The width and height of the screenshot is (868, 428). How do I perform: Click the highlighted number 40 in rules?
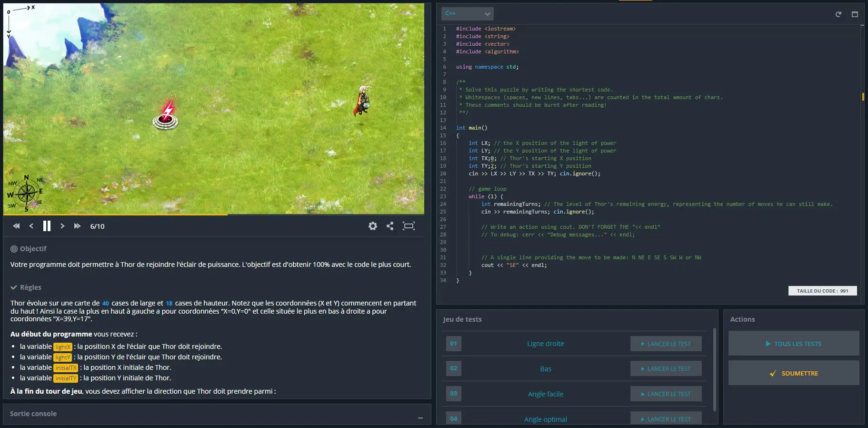[x=106, y=303]
